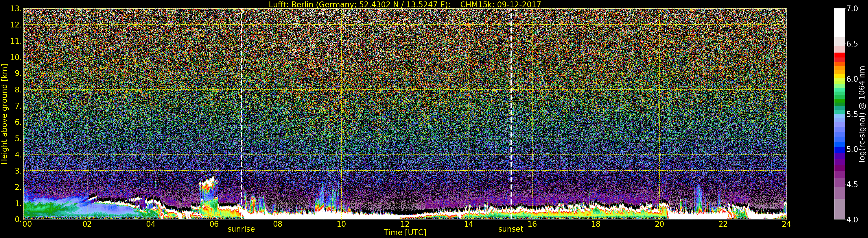Click the "12" time axis tick label
The width and height of the screenshot is (868, 238).
(x=405, y=224)
